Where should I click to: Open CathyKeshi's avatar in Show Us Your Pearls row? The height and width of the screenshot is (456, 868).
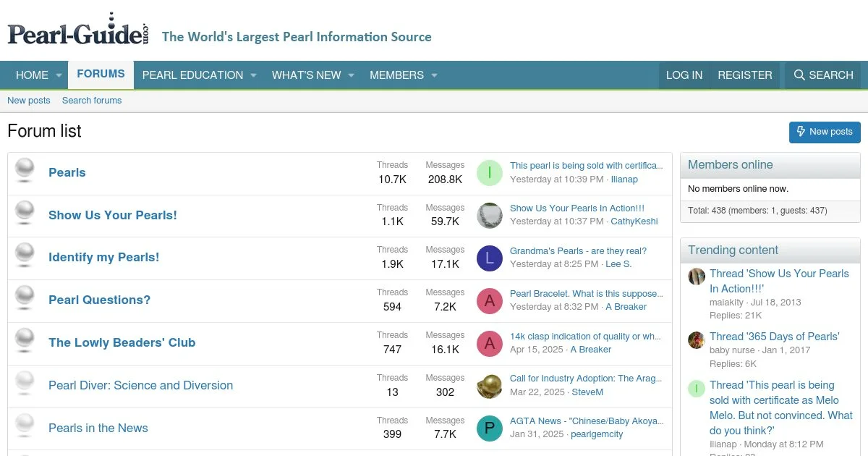[490, 216]
